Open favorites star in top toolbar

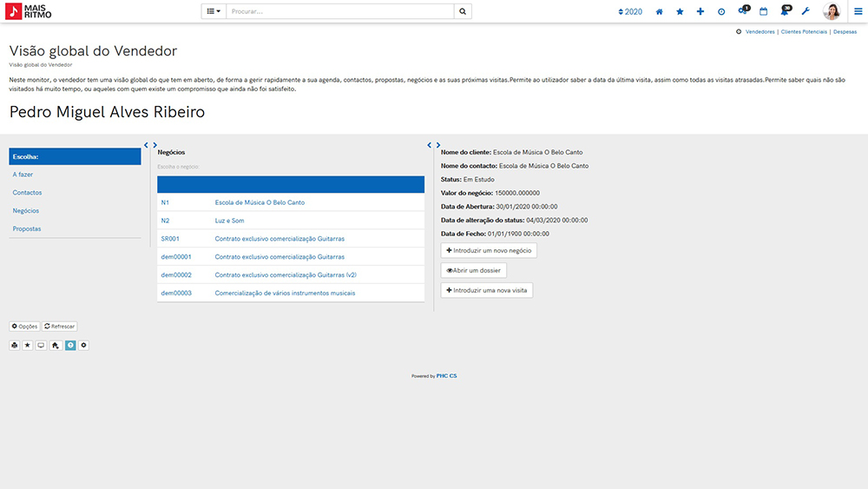pyautogui.click(x=680, y=11)
